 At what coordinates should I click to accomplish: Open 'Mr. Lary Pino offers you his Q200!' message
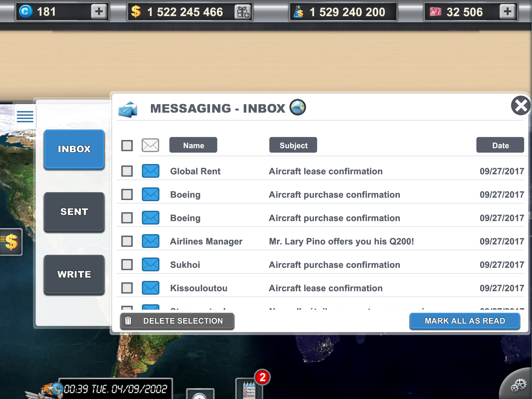pos(342,242)
